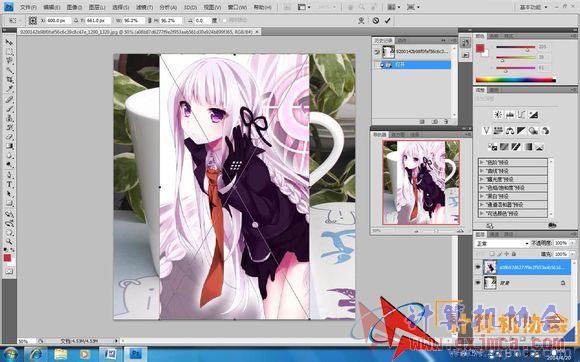Delete current state in History panel
The height and width of the screenshot is (362, 580).
[446, 122]
